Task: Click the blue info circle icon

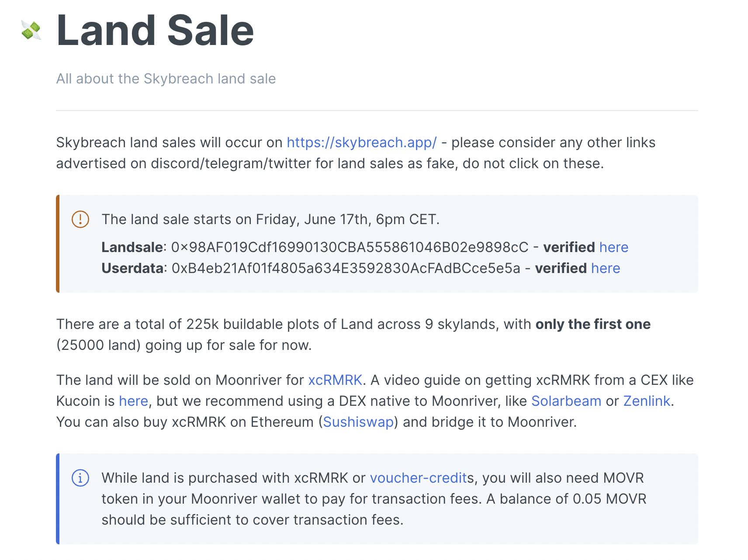Action: [x=80, y=478]
